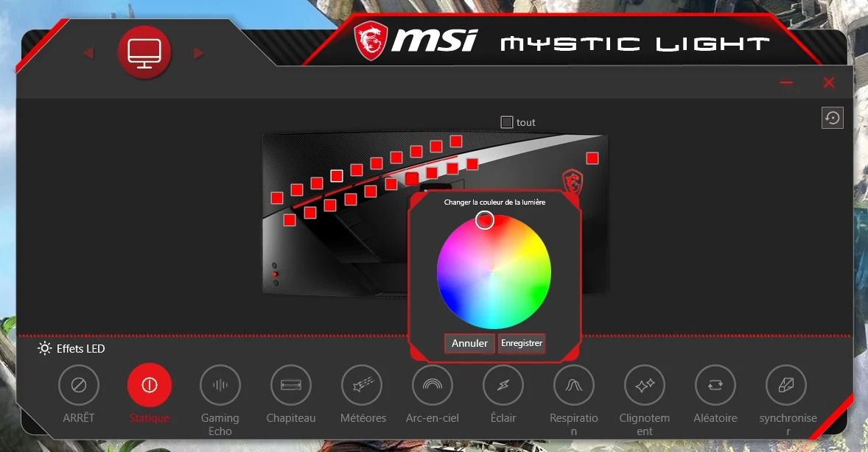The height and width of the screenshot is (452, 868).
Task: Tick the 'tout' select-all checkbox
Action: (x=506, y=122)
